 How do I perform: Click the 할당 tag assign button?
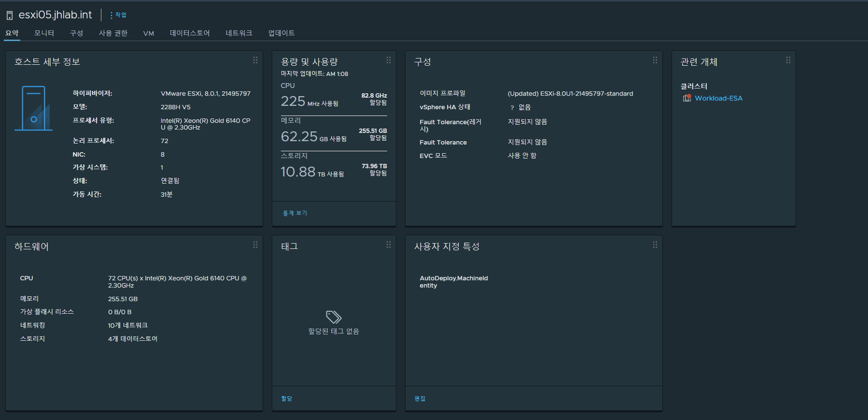tap(287, 399)
